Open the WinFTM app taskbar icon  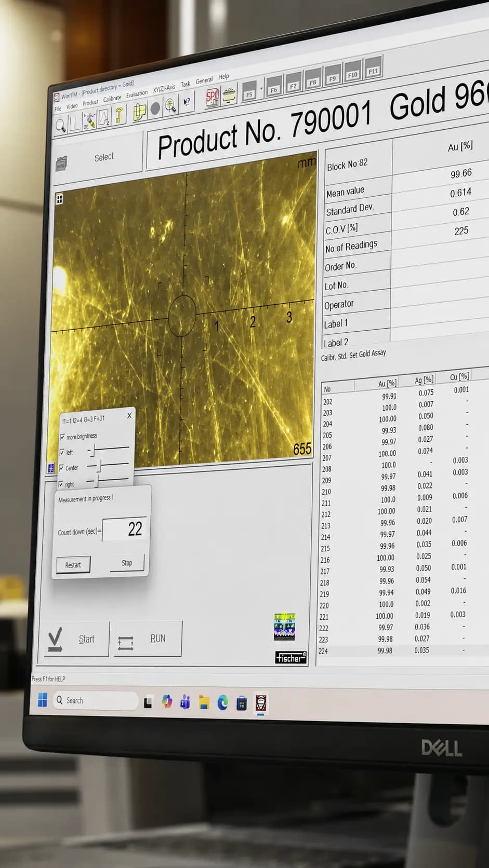(x=261, y=703)
